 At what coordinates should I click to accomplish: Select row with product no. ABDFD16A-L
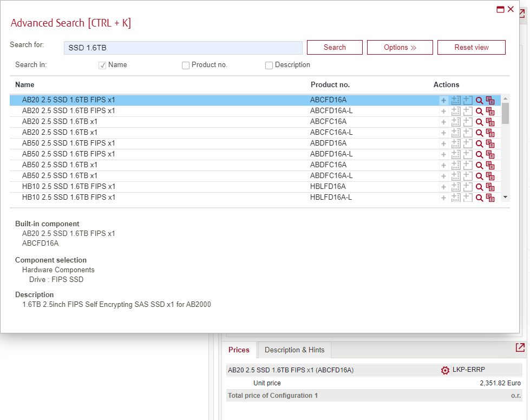(255, 154)
